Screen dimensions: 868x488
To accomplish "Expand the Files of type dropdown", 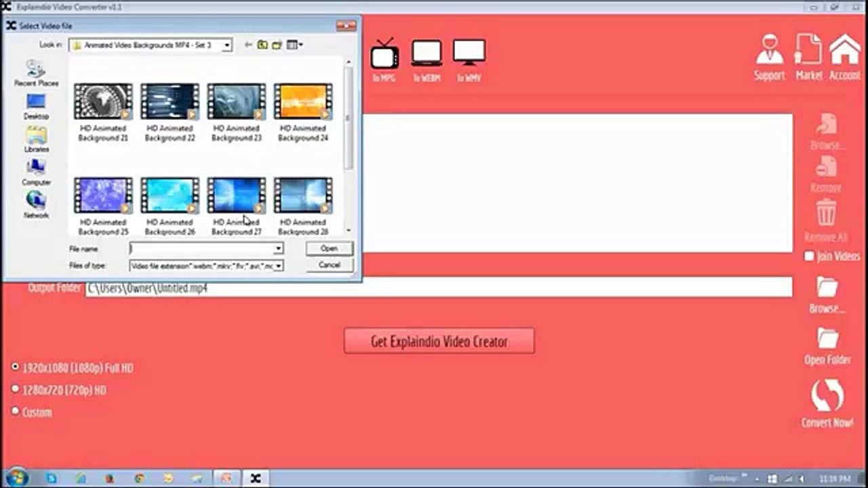I will pyautogui.click(x=278, y=266).
